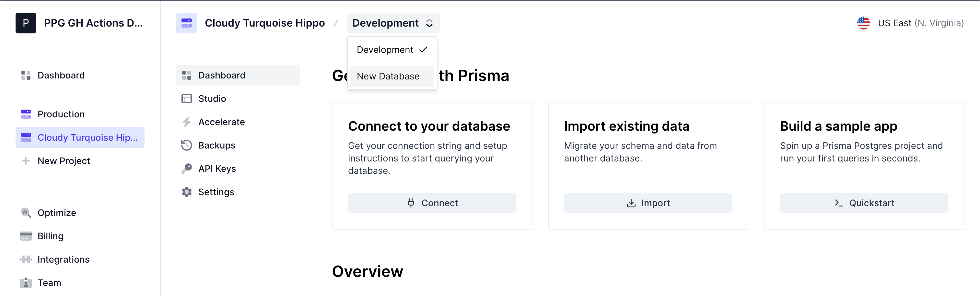Click the Settings gear icon

(186, 192)
